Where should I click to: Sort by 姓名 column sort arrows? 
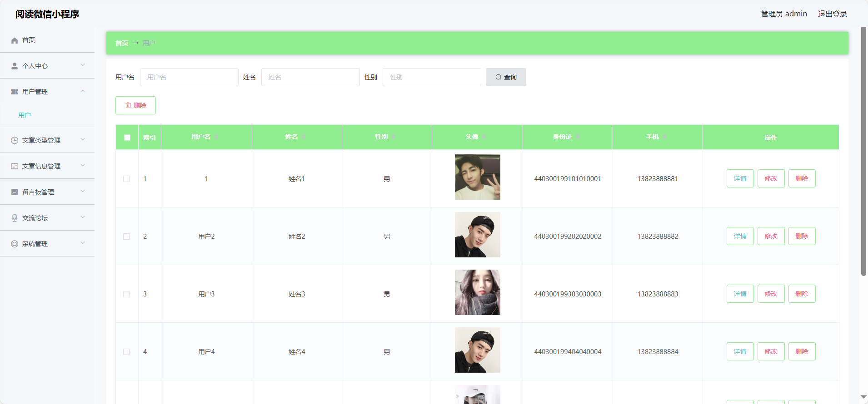pos(304,137)
